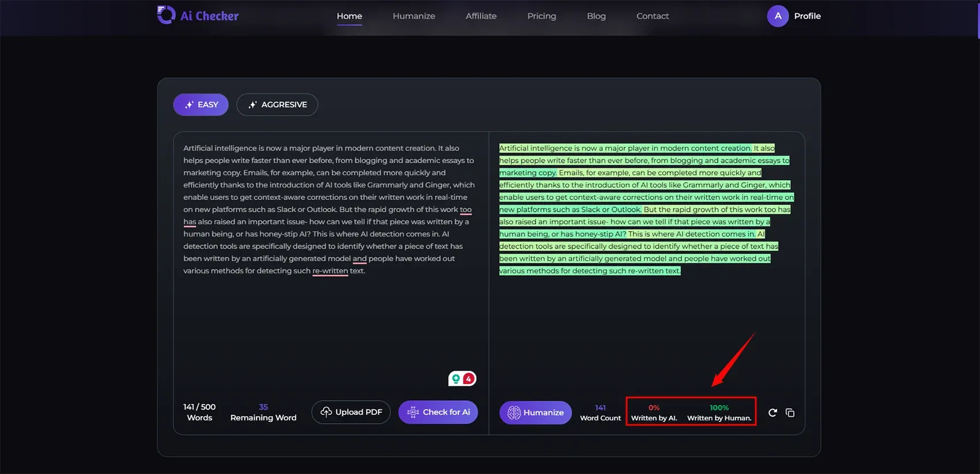This screenshot has height=474, width=980.
Task: Click the refresh results icon
Action: pyautogui.click(x=772, y=412)
